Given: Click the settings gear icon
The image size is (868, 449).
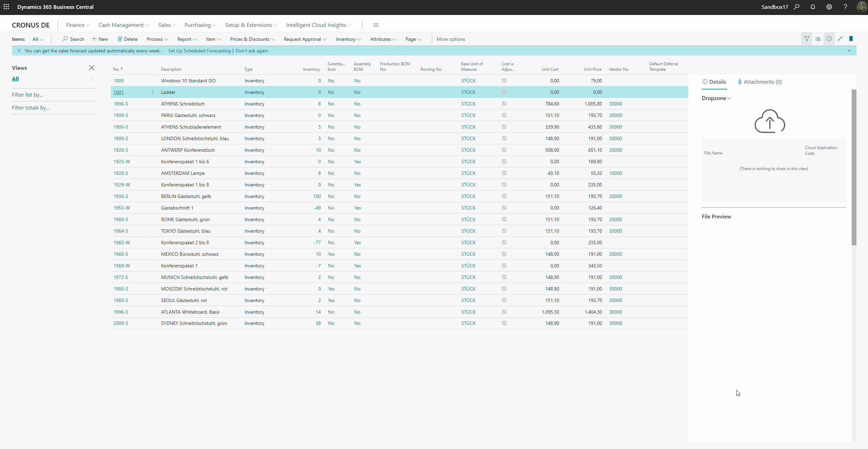Looking at the screenshot, I should 830,7.
